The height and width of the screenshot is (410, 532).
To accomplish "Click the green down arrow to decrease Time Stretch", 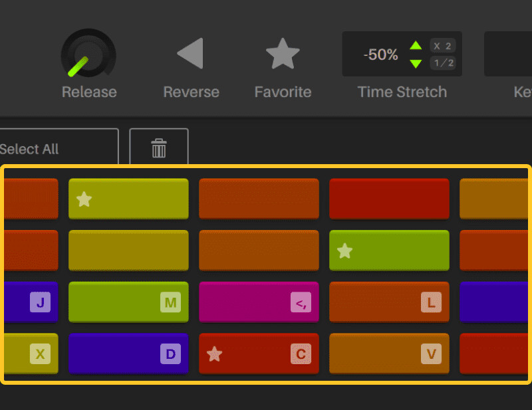I will 416,62.
